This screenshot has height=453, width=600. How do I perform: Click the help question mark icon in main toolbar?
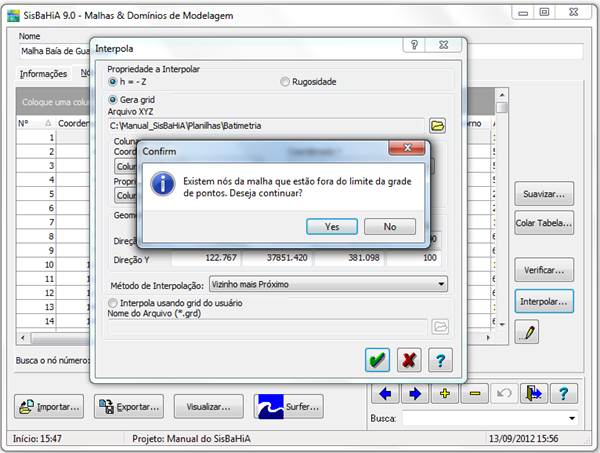click(x=564, y=393)
